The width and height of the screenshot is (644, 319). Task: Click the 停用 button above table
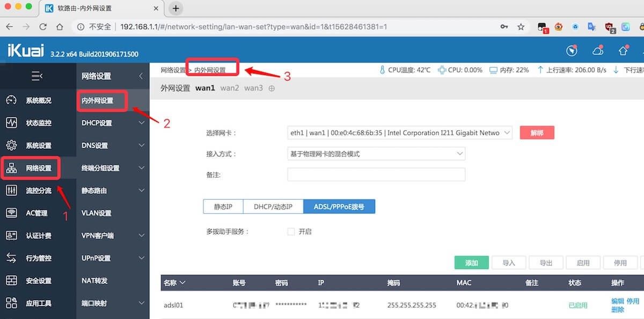620,263
